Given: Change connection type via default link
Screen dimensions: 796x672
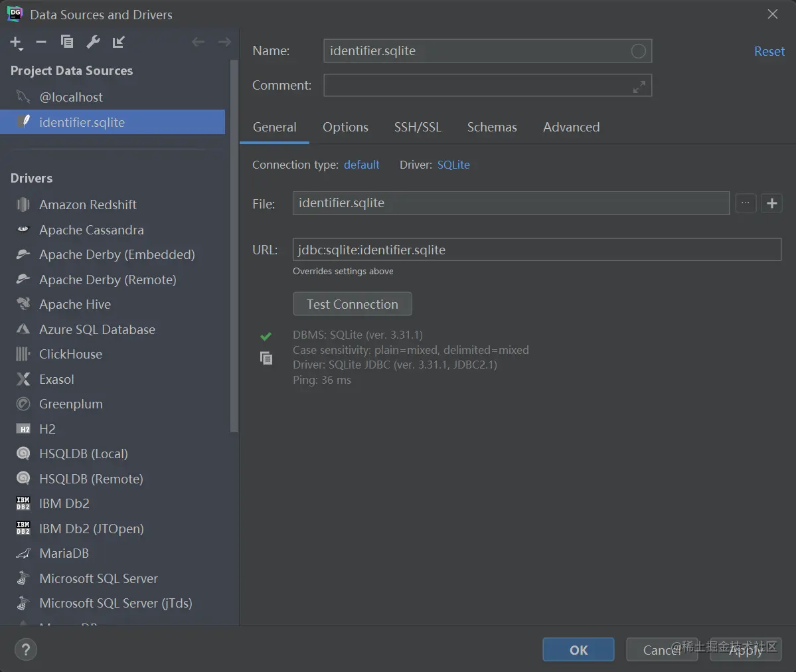Looking at the screenshot, I should click(361, 165).
